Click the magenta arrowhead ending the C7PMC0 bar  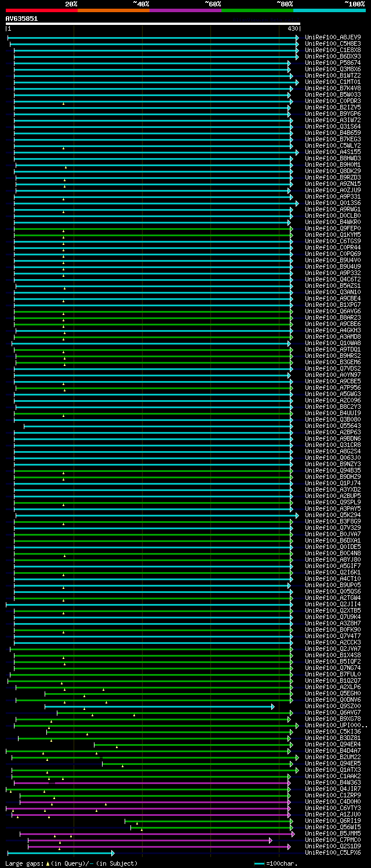pyautogui.click(x=270, y=840)
